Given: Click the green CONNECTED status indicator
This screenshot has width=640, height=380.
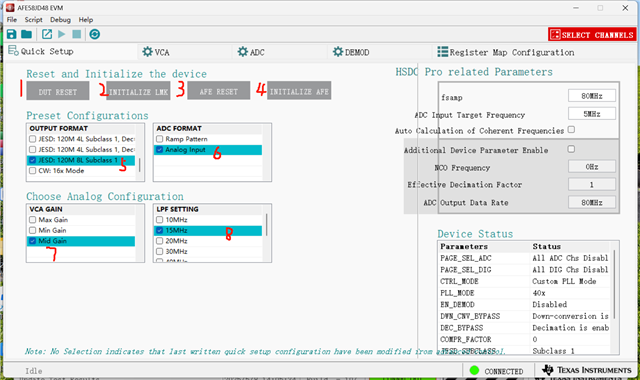Looking at the screenshot, I should tap(474, 370).
